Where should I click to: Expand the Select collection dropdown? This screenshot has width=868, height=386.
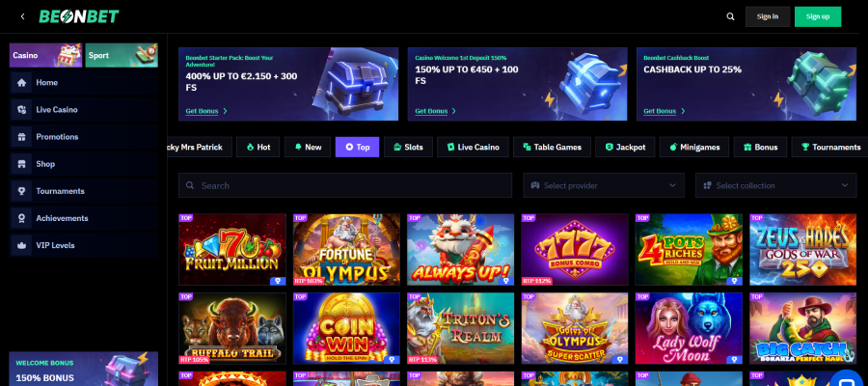pos(775,185)
